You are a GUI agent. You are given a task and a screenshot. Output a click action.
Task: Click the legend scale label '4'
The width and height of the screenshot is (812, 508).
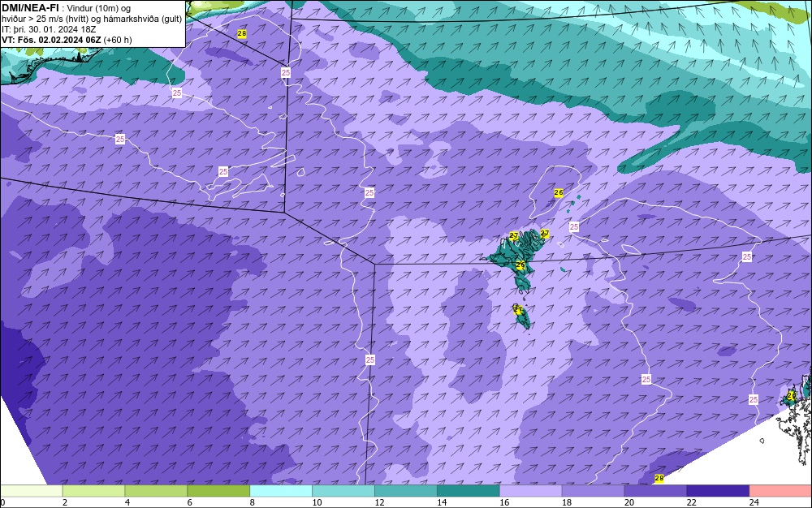pyautogui.click(x=127, y=502)
